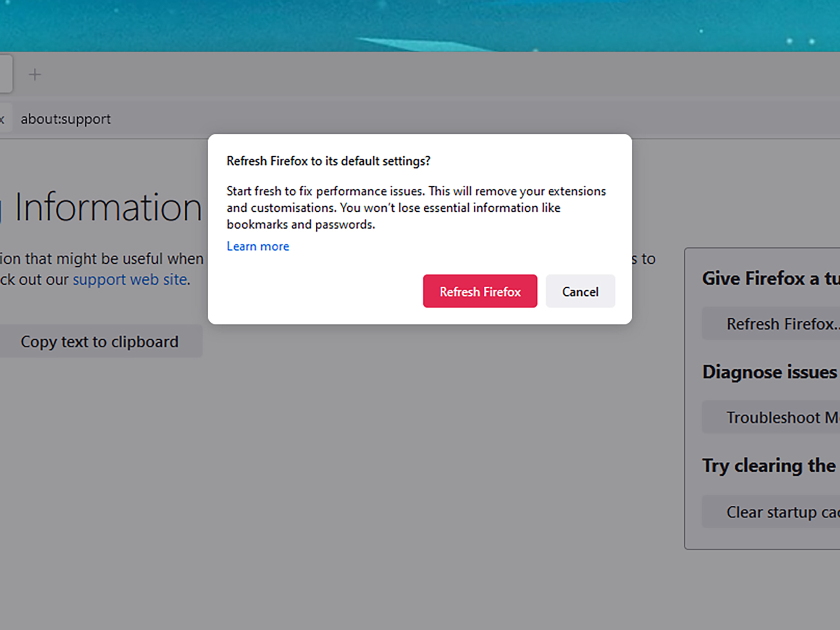Open the Learn more link
This screenshot has width=840, height=630.
(x=258, y=247)
